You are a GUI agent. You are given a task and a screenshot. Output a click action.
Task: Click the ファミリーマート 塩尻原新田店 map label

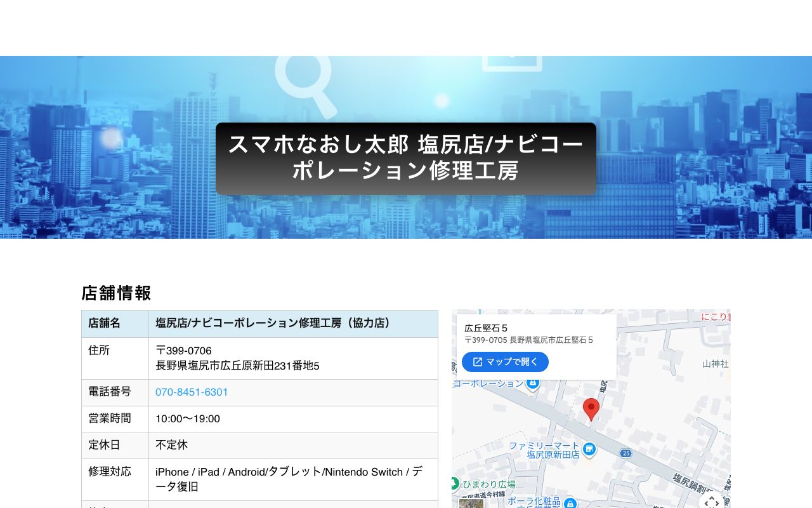(x=544, y=450)
